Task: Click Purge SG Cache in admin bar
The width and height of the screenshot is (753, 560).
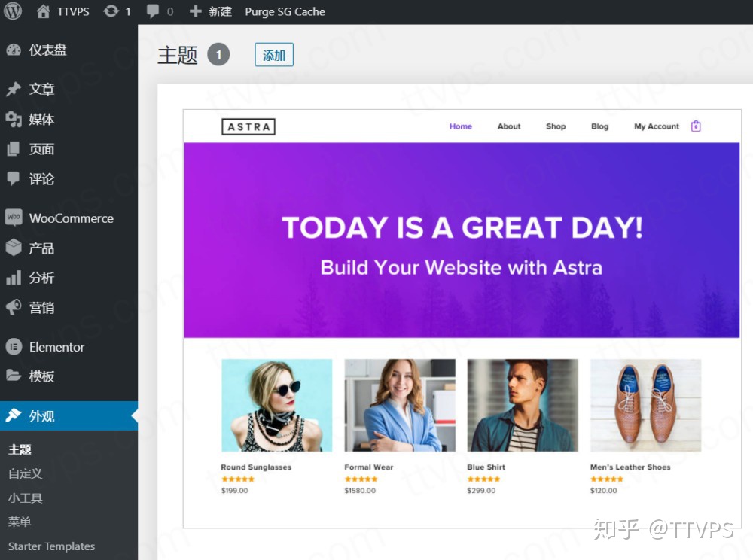Action: click(285, 11)
